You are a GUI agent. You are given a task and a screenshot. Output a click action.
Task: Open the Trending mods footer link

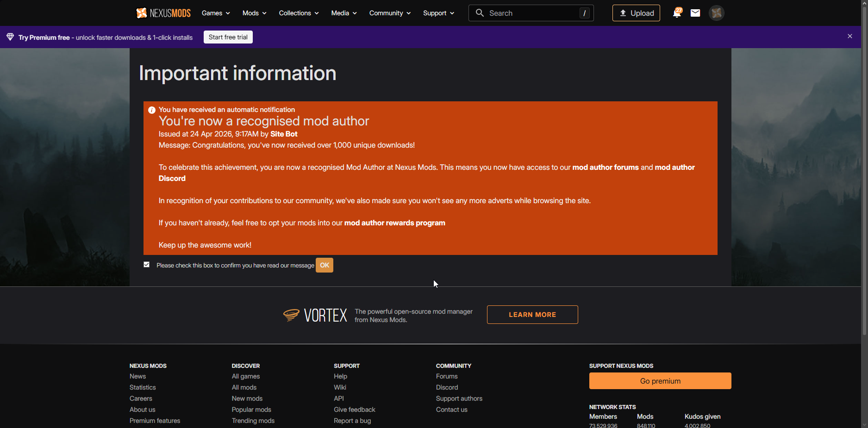coord(253,421)
